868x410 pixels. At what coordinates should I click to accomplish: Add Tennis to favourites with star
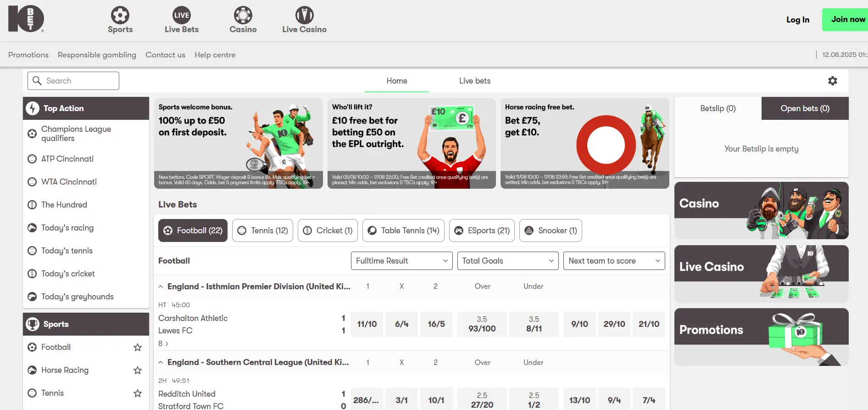pyautogui.click(x=138, y=393)
